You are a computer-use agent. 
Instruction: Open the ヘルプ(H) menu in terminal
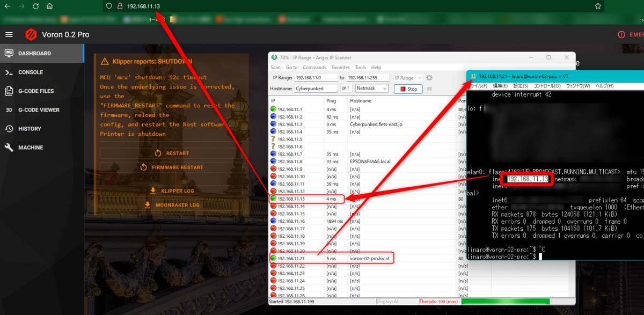604,86
